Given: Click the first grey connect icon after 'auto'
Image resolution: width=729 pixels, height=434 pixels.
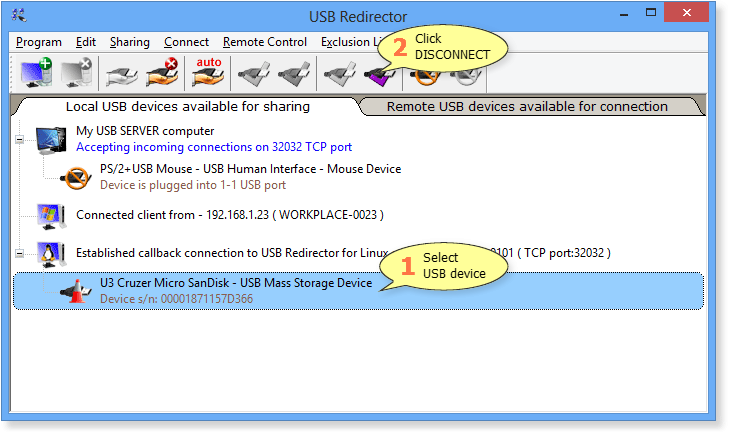Looking at the screenshot, I should tap(253, 74).
